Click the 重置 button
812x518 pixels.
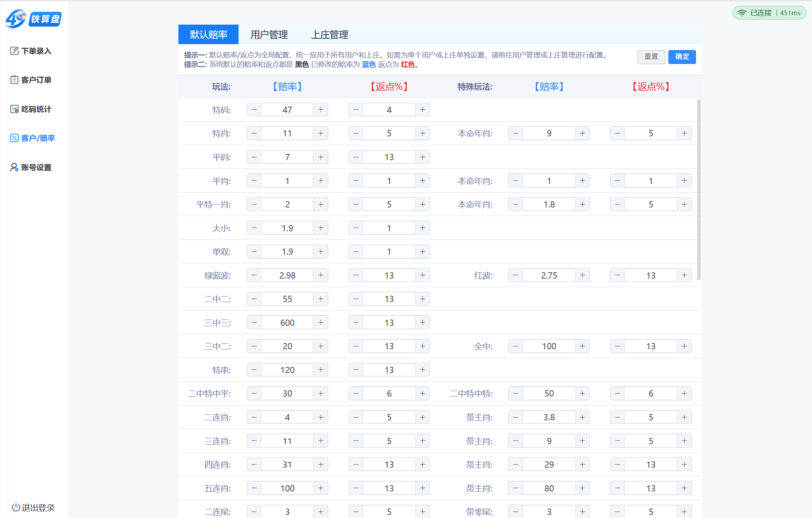pyautogui.click(x=651, y=57)
